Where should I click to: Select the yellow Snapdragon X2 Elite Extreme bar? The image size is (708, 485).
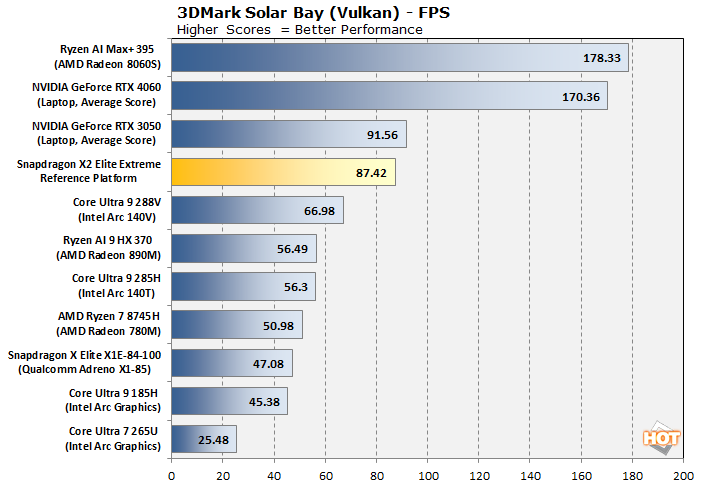[x=283, y=172]
